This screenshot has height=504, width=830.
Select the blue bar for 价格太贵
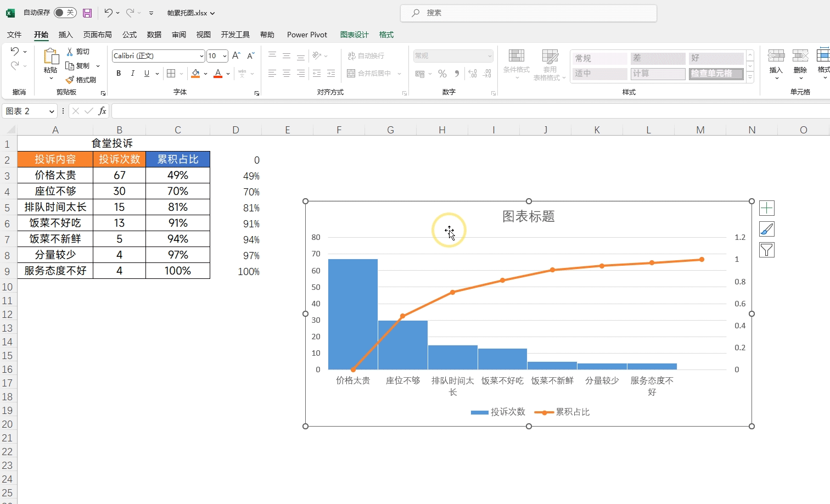(352, 314)
